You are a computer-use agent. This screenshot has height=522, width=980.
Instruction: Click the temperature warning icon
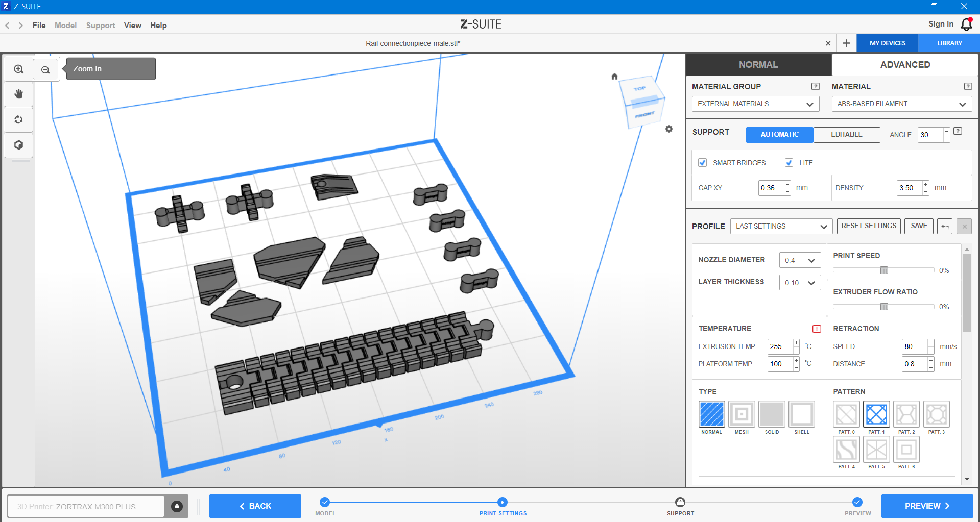(x=817, y=329)
